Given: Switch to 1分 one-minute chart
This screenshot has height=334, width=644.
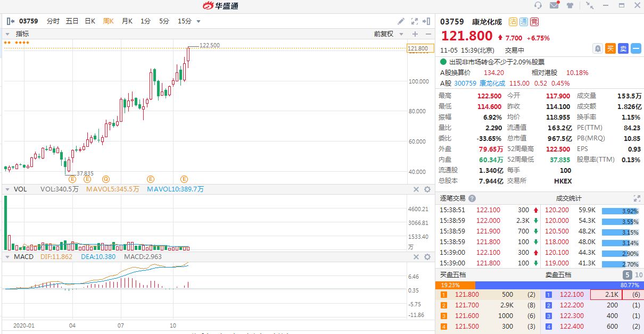Looking at the screenshot, I should tap(146, 21).
